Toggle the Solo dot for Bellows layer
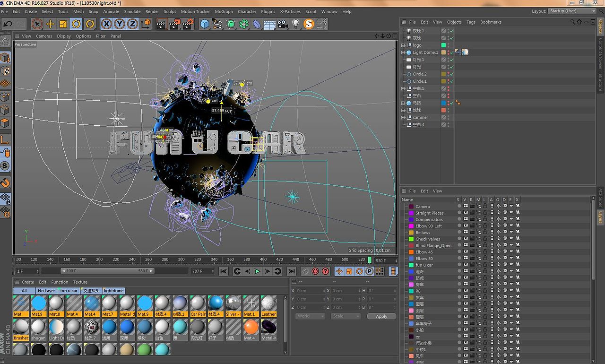The height and width of the screenshot is (364, 605). click(459, 233)
